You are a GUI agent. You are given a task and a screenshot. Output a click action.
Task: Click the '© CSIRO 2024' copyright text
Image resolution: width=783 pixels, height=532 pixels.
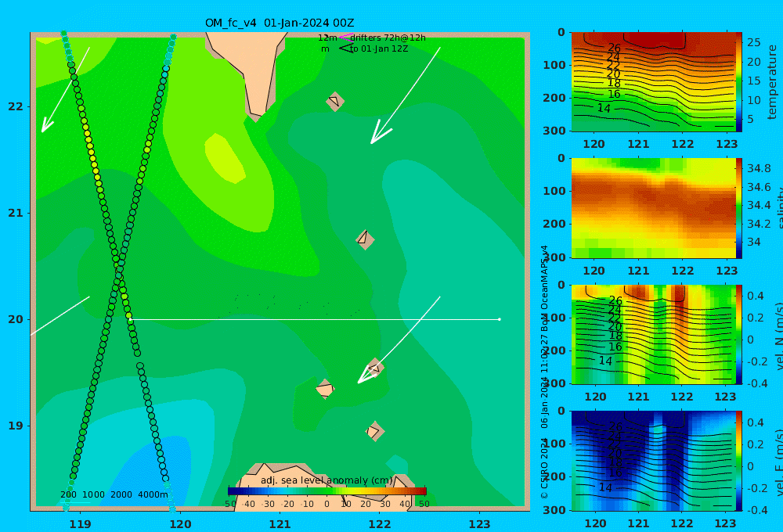[x=544, y=468]
